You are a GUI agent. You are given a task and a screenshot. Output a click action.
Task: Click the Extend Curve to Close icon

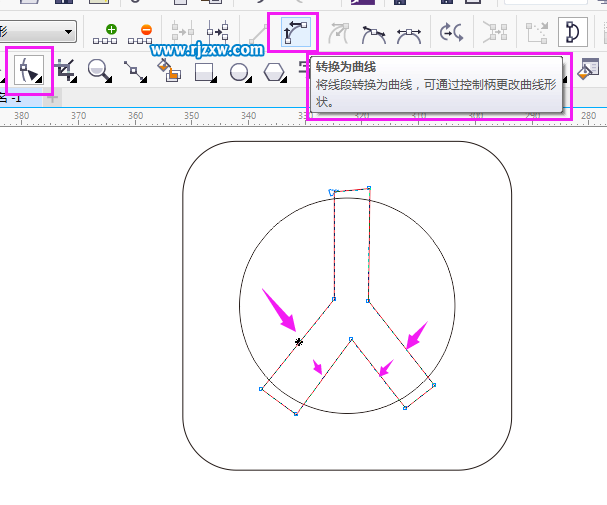(x=537, y=33)
